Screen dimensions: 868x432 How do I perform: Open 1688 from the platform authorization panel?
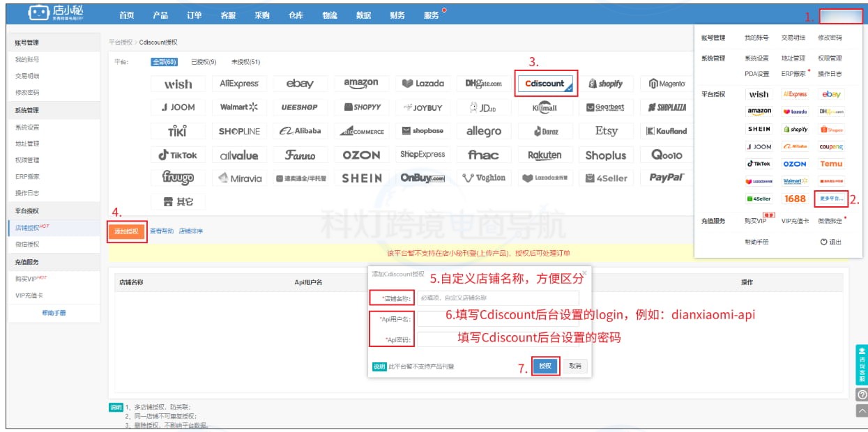coord(795,199)
